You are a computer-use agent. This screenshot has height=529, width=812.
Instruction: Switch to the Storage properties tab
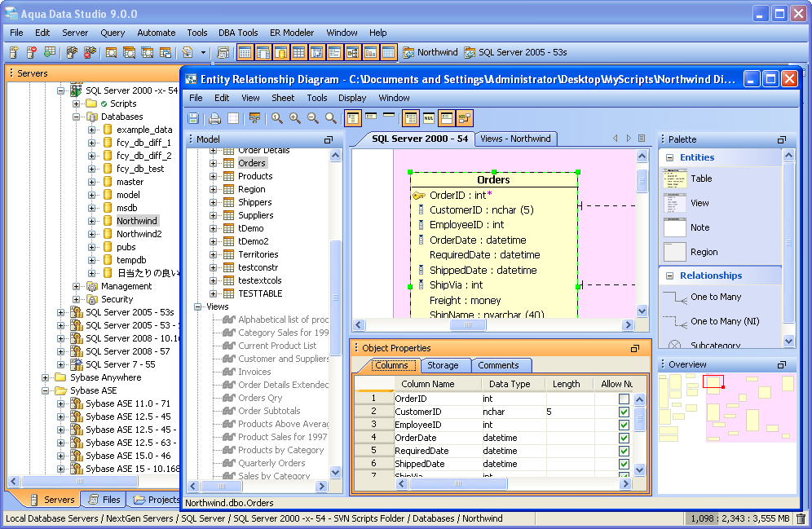pos(443,365)
